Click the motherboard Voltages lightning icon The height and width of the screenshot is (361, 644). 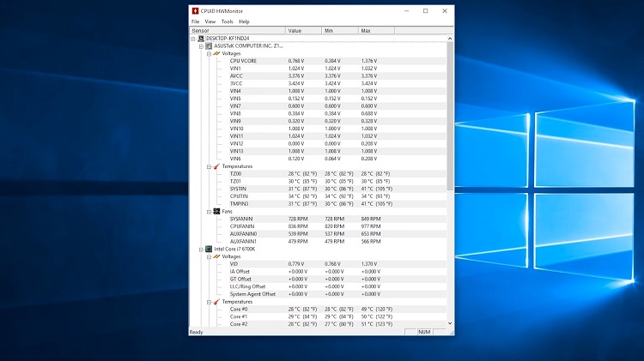[x=216, y=53]
